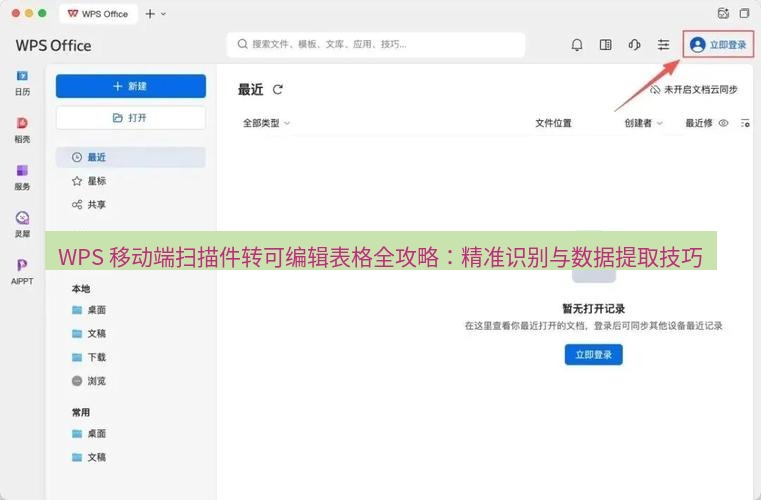The height and width of the screenshot is (500, 761).
Task: Click the split-panel layout icon in header
Action: coord(605,45)
